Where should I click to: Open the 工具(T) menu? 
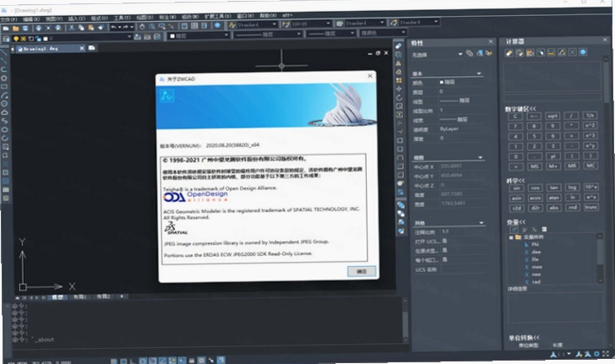coord(122,18)
